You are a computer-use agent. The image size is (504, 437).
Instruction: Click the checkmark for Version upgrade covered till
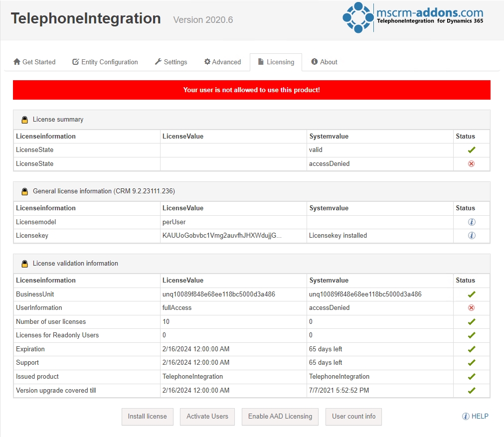pyautogui.click(x=472, y=390)
